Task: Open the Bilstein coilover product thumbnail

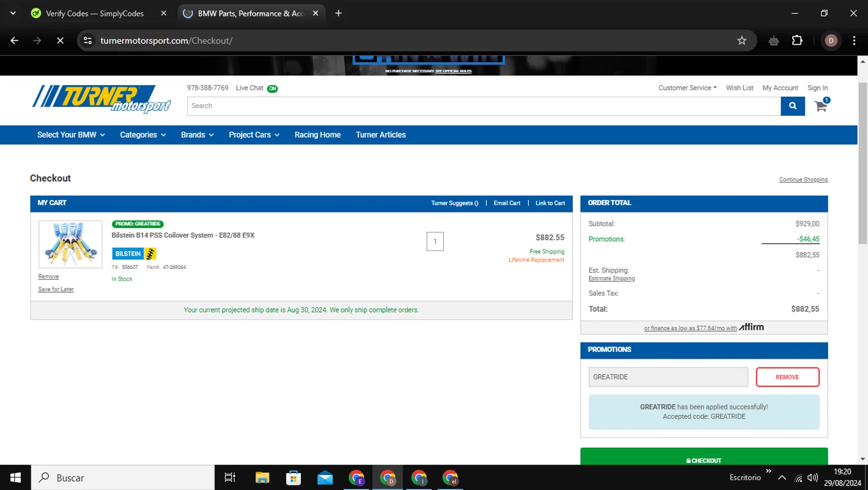Action: tap(70, 244)
